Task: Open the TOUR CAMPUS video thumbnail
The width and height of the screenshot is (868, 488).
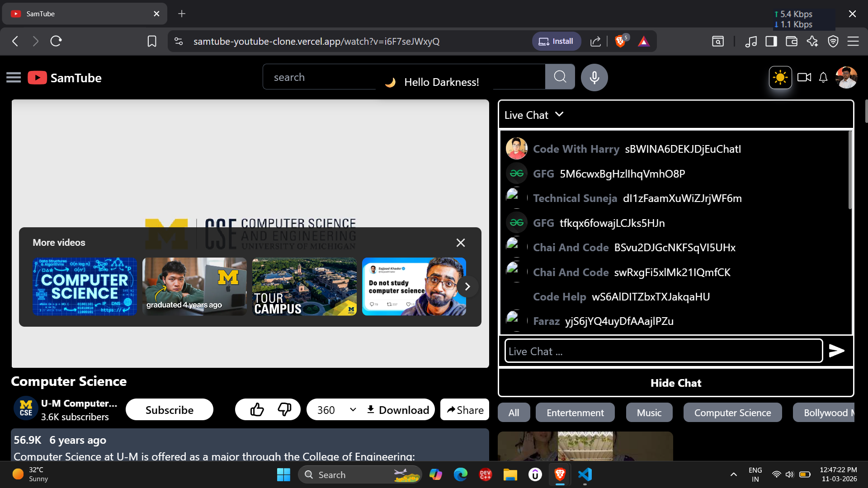Action: pos(304,286)
